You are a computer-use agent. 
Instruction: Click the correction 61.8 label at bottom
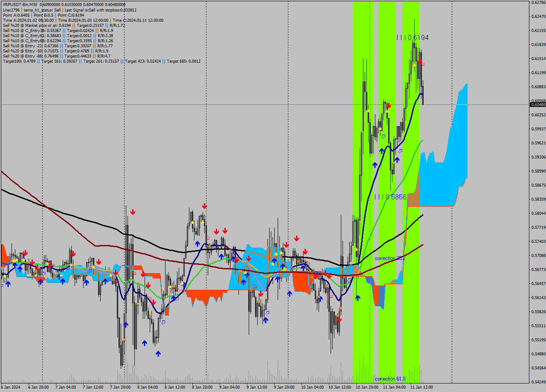(390, 379)
